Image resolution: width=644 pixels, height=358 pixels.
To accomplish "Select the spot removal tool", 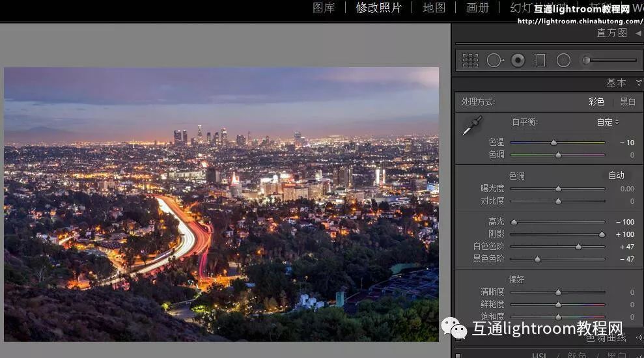I will (x=495, y=61).
